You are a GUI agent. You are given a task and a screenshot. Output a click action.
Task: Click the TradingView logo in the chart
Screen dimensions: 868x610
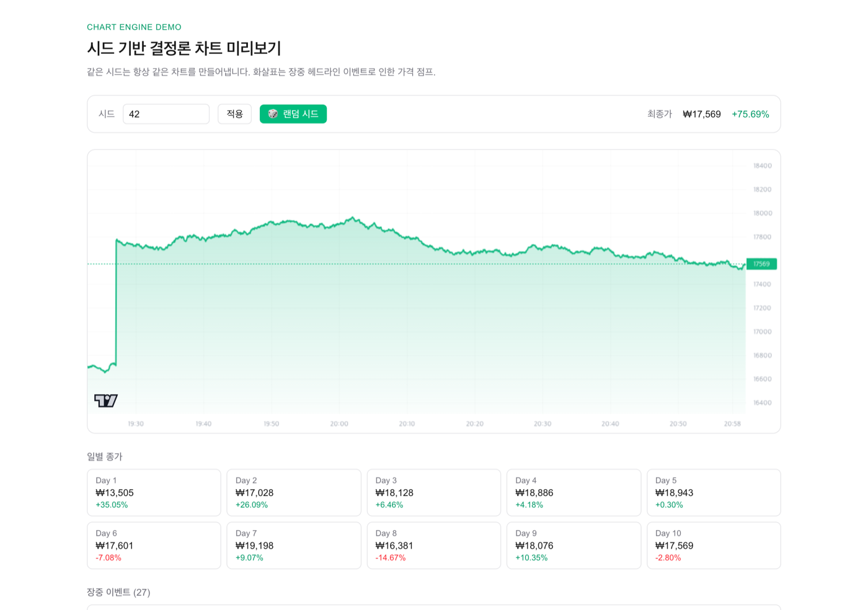[x=106, y=400]
